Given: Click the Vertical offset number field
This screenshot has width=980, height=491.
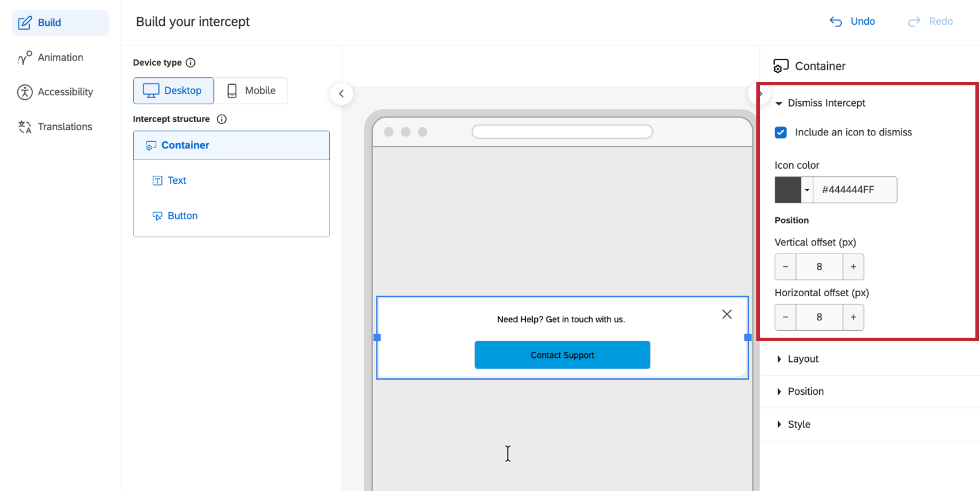Looking at the screenshot, I should click(819, 267).
